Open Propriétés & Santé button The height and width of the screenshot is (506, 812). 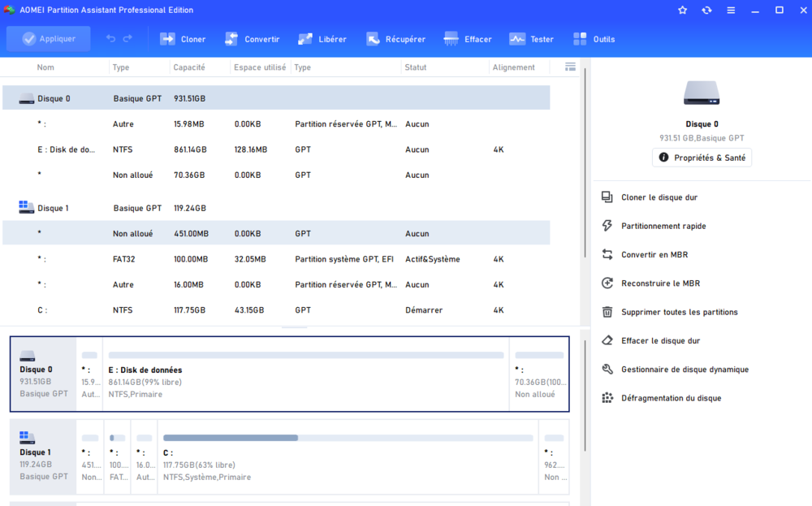(x=702, y=158)
